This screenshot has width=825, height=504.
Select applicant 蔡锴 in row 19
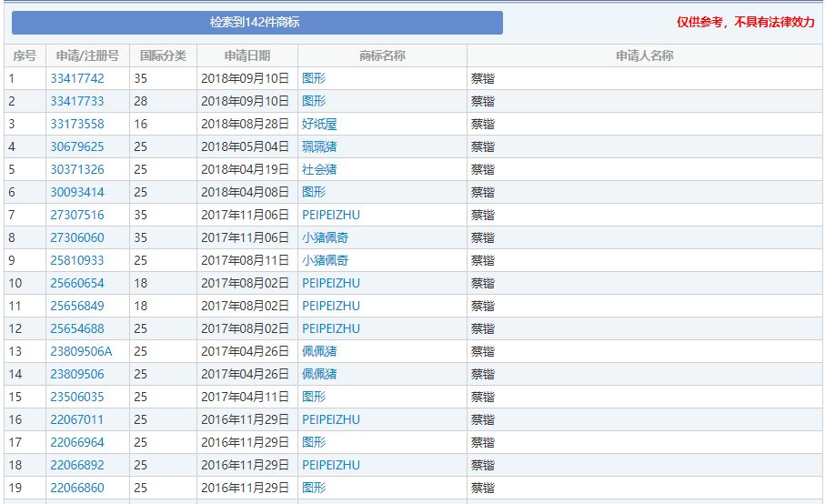[x=482, y=488]
